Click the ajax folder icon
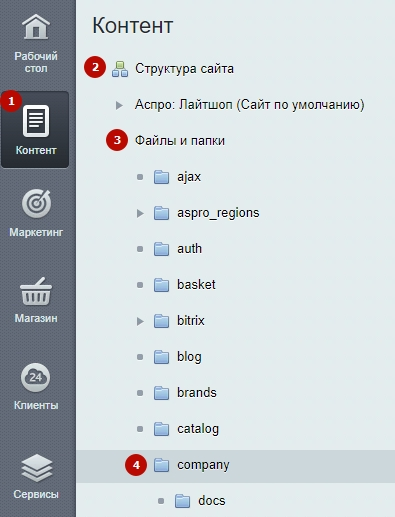 click(x=161, y=177)
